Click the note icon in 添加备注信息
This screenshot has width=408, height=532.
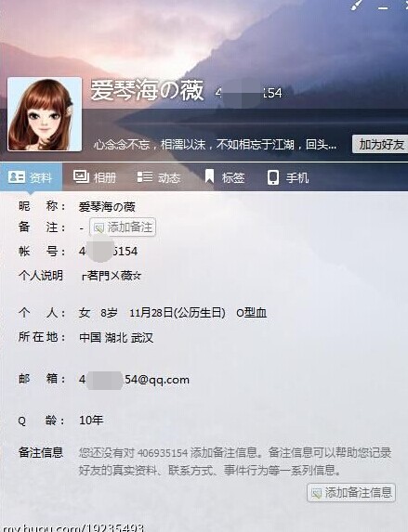[316, 493]
